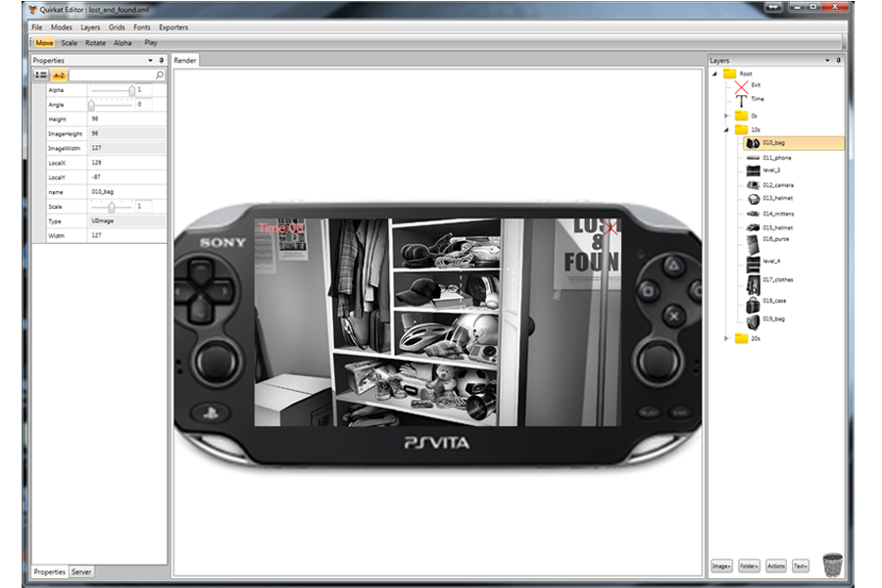This screenshot has height=588, width=882.
Task: Click the Root folder icon
Action: (x=729, y=73)
